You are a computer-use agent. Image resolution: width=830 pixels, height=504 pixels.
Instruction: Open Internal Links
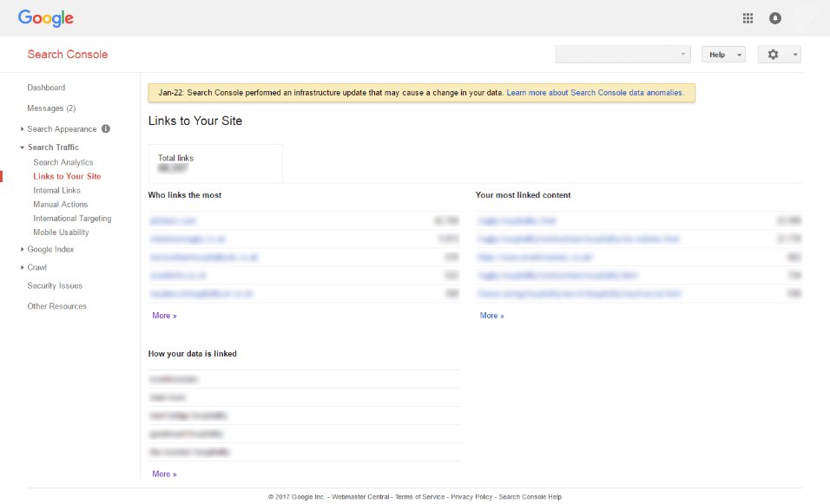coord(56,190)
